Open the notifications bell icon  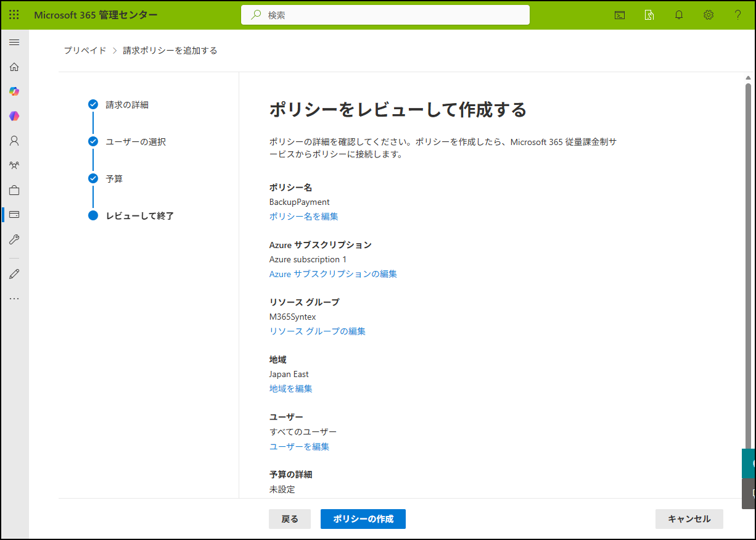(679, 15)
